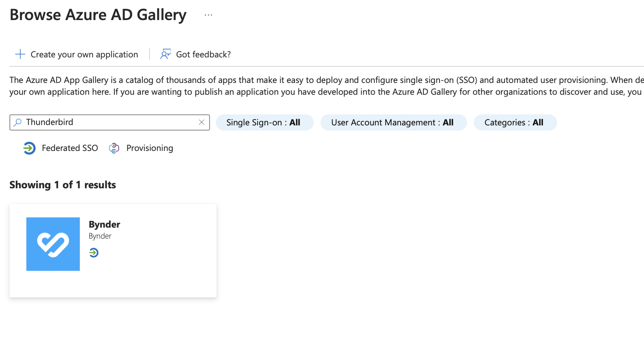Click the Federated SSO legend icon
Image resolution: width=644 pixels, height=353 pixels.
click(29, 148)
